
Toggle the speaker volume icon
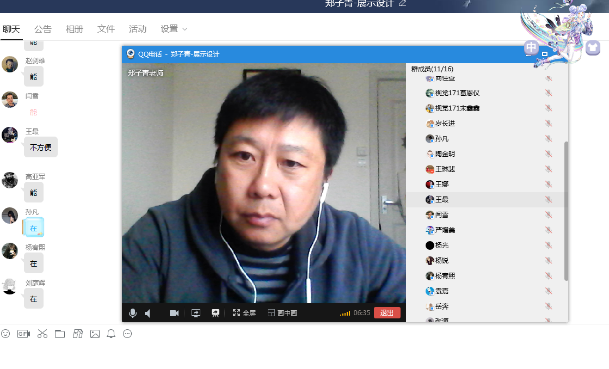[148, 313]
